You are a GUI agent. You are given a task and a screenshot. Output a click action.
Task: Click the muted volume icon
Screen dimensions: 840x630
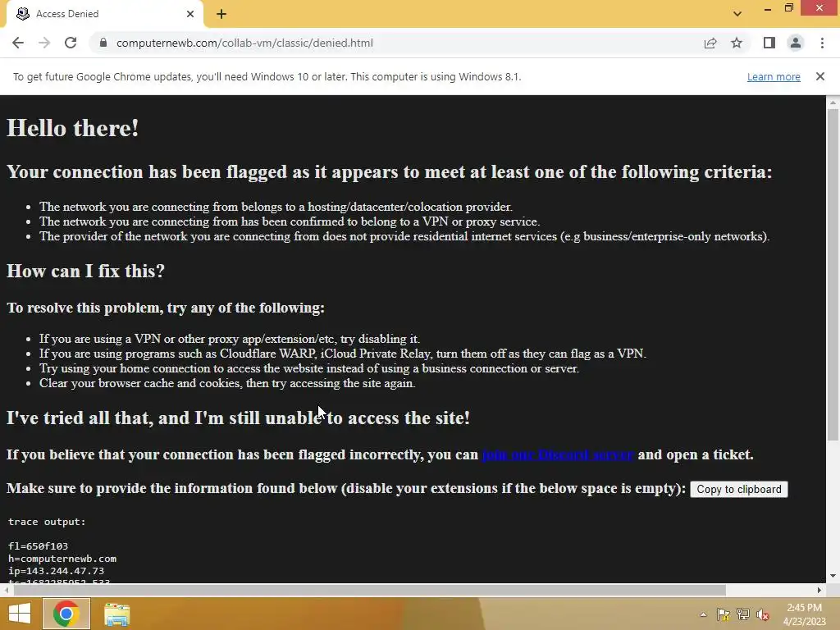(x=763, y=614)
